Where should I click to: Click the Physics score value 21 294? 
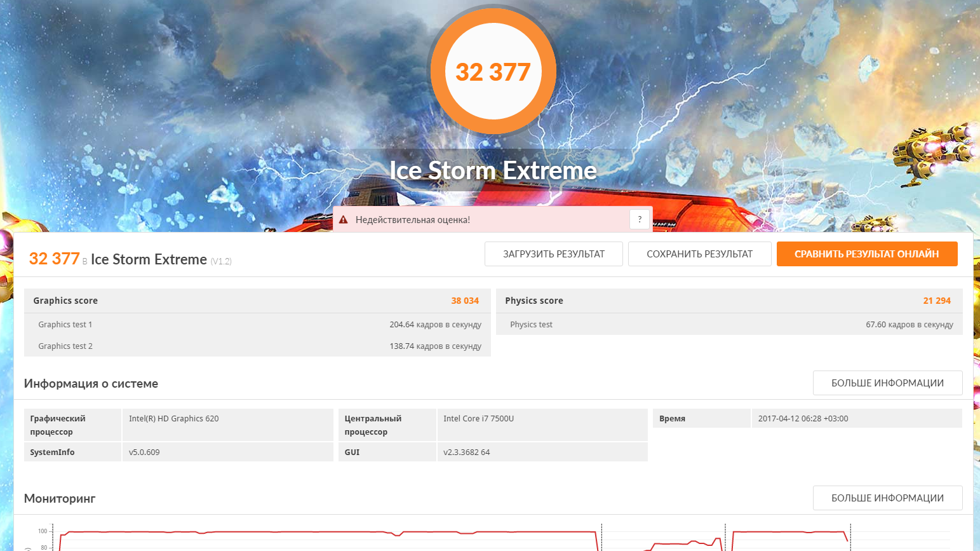pyautogui.click(x=937, y=301)
